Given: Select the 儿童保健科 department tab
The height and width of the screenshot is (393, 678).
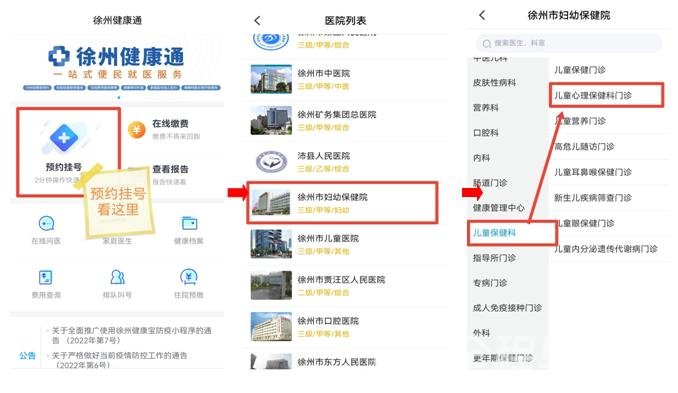Looking at the screenshot, I should pyautogui.click(x=494, y=233).
